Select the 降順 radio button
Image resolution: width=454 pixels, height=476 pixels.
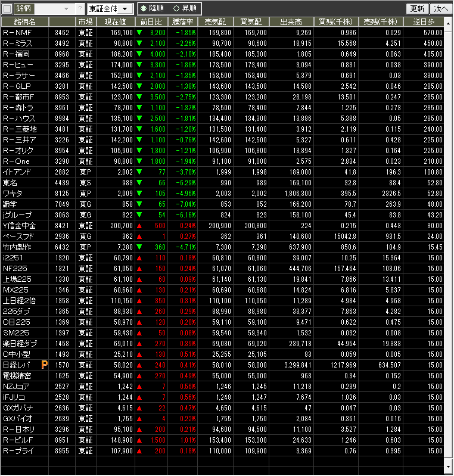(x=144, y=9)
